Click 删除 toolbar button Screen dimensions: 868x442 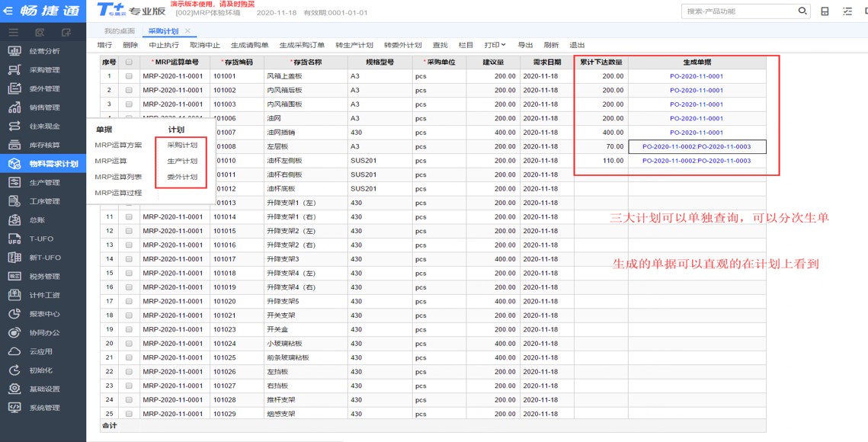(130, 45)
